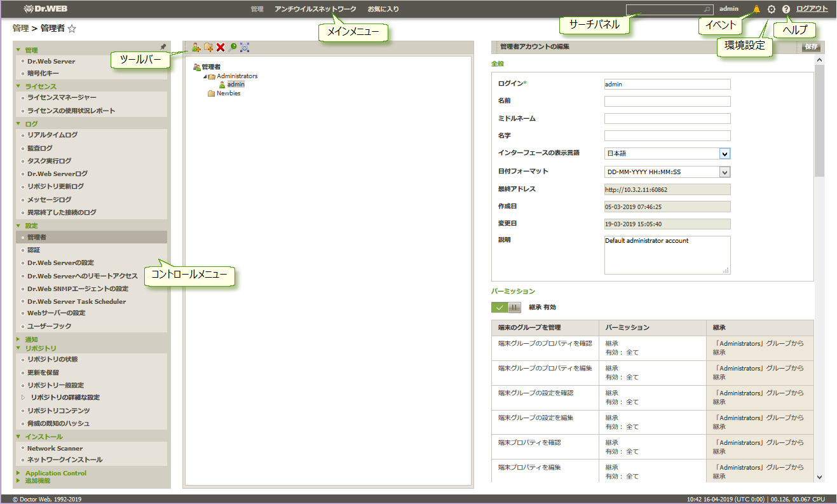837x504 pixels.
Task: Click the admin user icon in tree
Action: coord(222,85)
